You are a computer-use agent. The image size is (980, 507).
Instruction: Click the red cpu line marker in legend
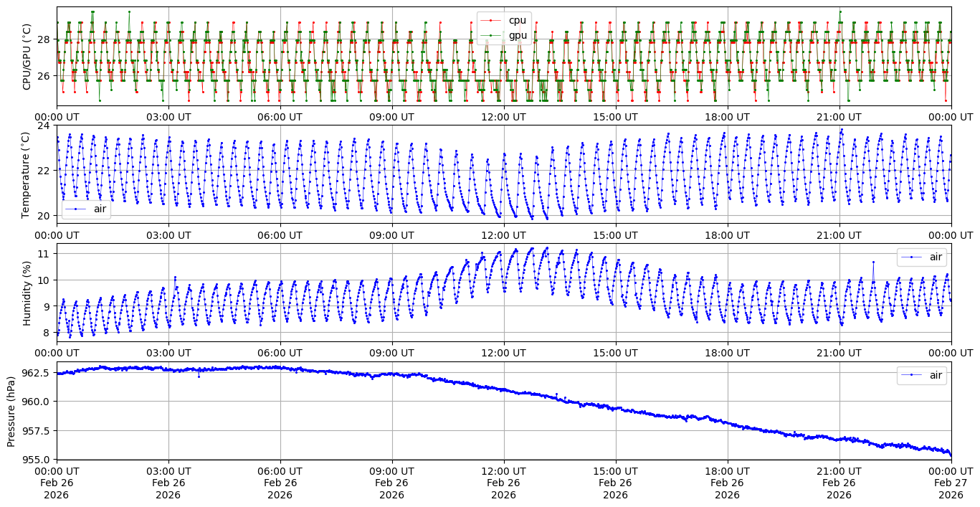(x=491, y=20)
